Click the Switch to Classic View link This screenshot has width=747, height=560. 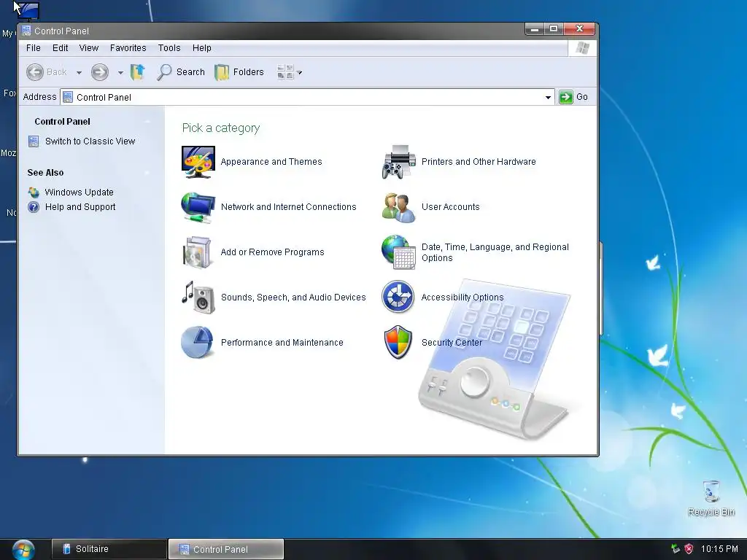click(x=90, y=141)
